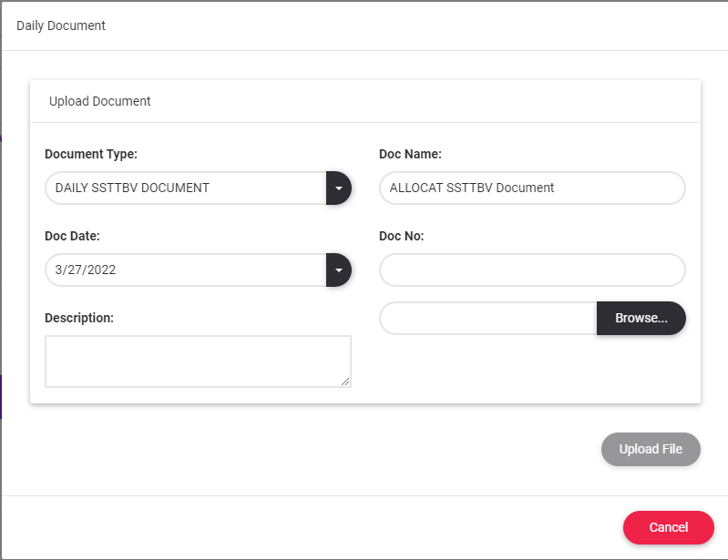Focus the Doc Name text field
This screenshot has height=560, width=728.
(x=531, y=188)
